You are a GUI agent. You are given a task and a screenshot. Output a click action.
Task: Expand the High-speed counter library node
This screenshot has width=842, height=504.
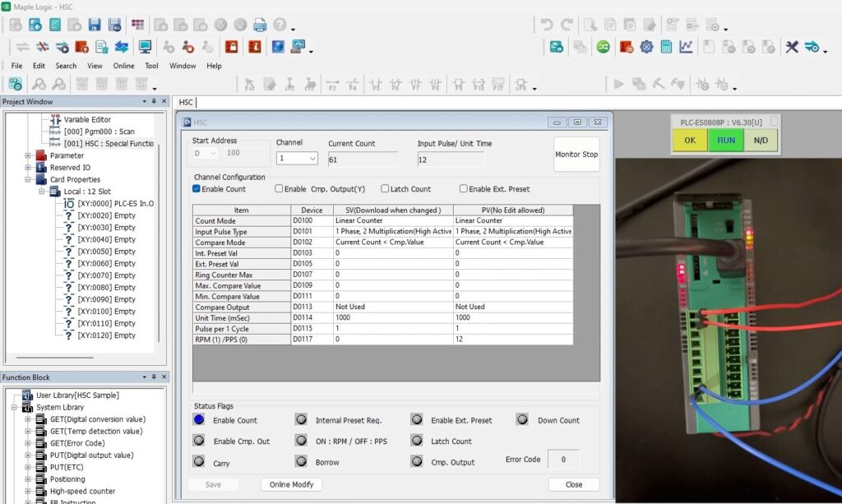tap(27, 491)
